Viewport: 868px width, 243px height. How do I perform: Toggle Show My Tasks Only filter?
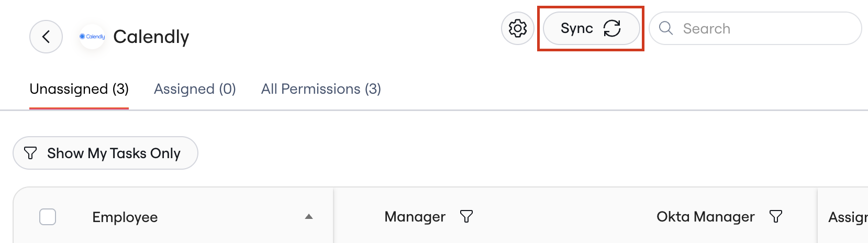pos(105,153)
